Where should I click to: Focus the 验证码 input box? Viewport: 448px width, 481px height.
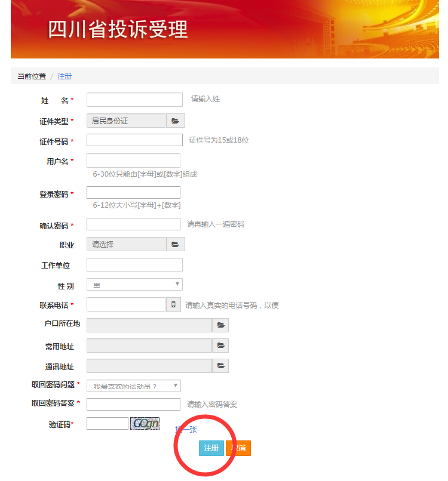tap(107, 423)
